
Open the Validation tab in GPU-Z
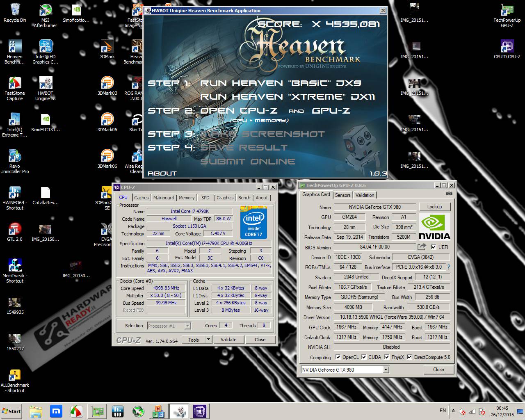(x=365, y=195)
